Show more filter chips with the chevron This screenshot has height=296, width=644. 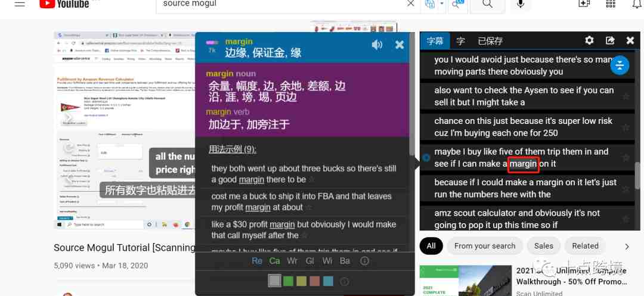[627, 247]
